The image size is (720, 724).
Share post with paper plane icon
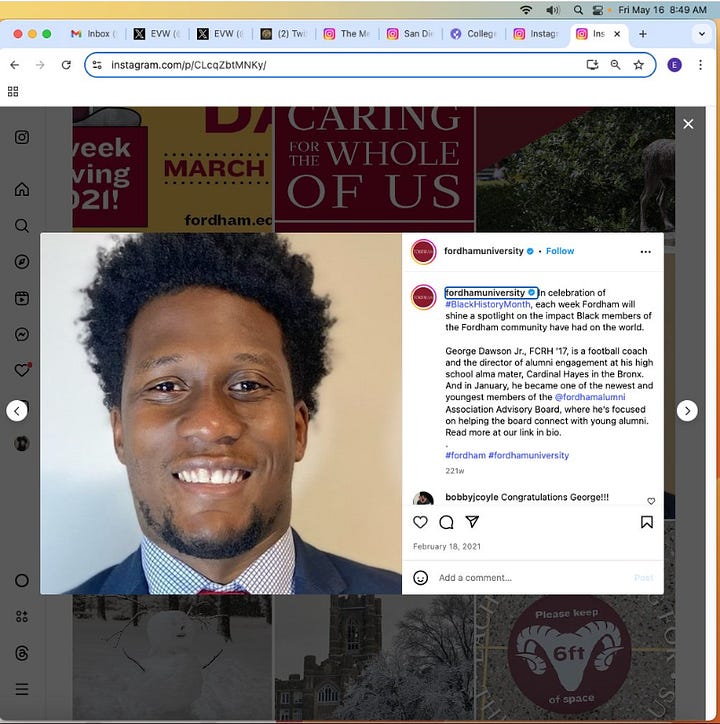[472, 522]
